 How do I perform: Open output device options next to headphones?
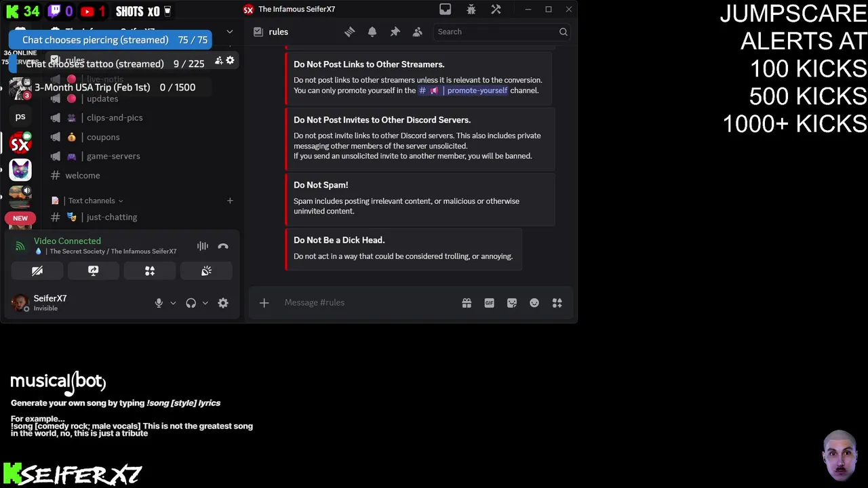pos(205,303)
